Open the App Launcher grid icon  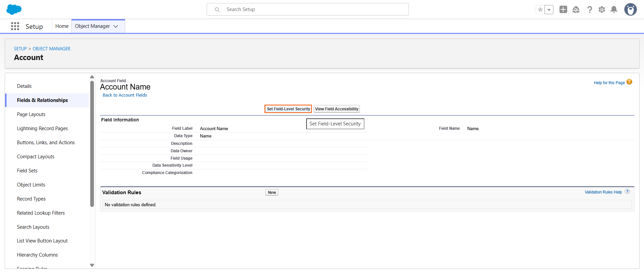15,26
